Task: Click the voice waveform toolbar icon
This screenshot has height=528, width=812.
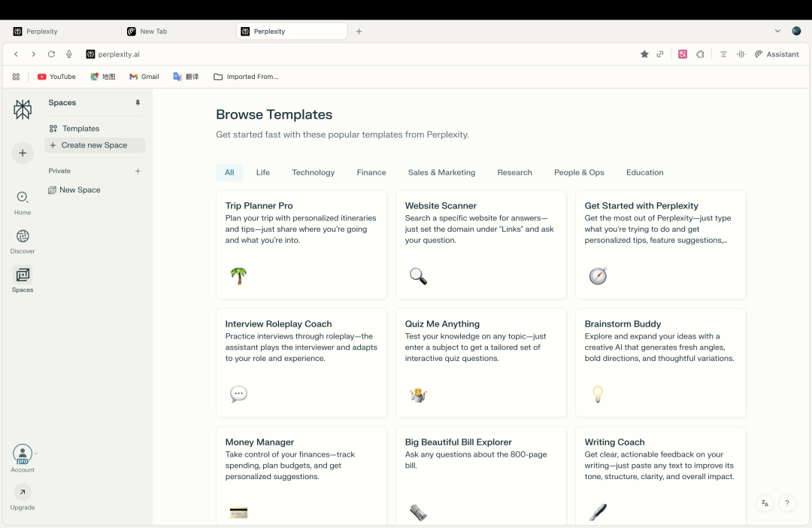Action: pyautogui.click(x=741, y=54)
